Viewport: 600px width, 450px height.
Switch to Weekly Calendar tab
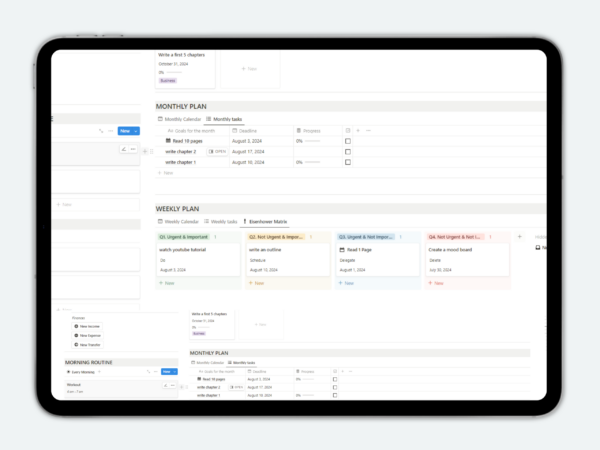click(178, 222)
